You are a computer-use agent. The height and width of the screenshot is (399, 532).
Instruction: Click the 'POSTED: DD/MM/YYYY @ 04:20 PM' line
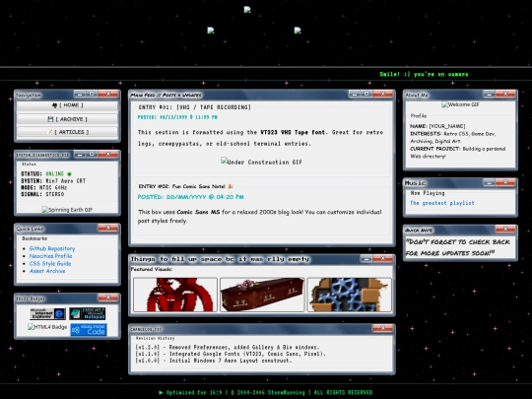pos(191,197)
